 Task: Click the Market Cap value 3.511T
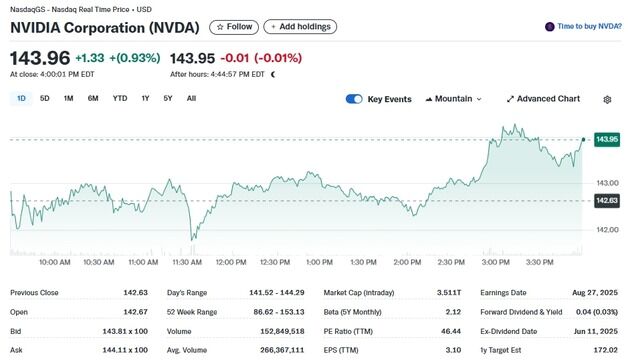coord(449,293)
